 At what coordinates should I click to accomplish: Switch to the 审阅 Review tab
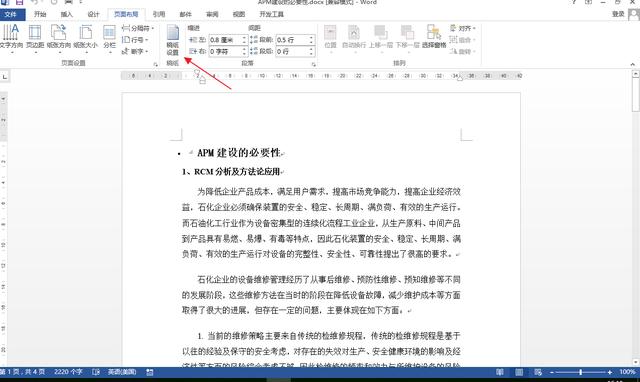coord(212,14)
